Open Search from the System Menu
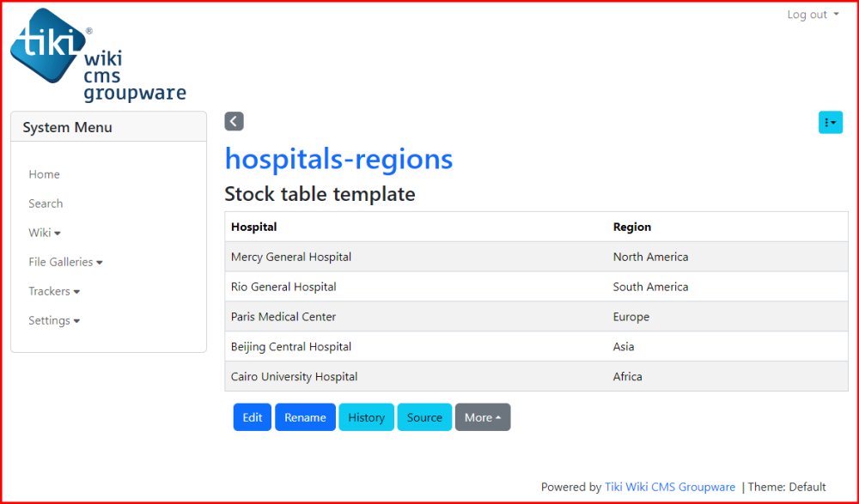Screen dimensions: 859x504 46,203
